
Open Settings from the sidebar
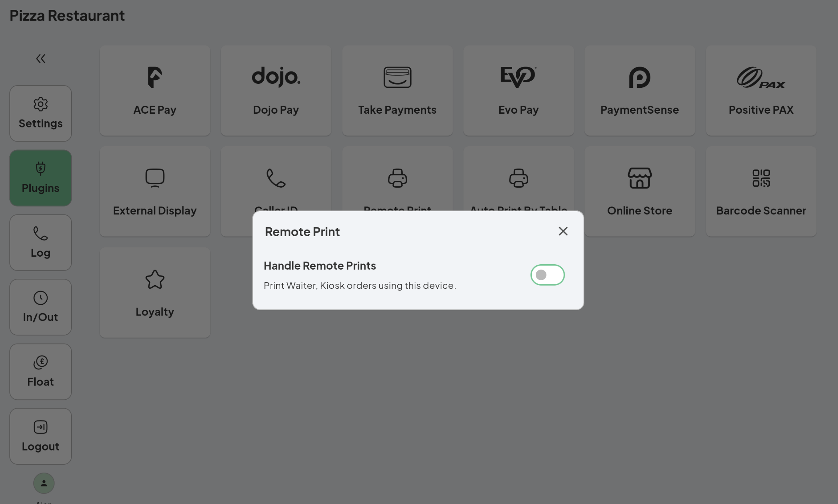[40, 113]
